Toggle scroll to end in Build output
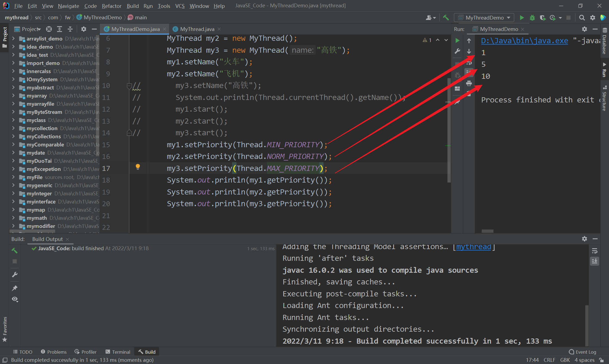Screen dimensions: 609x364 coord(595,261)
